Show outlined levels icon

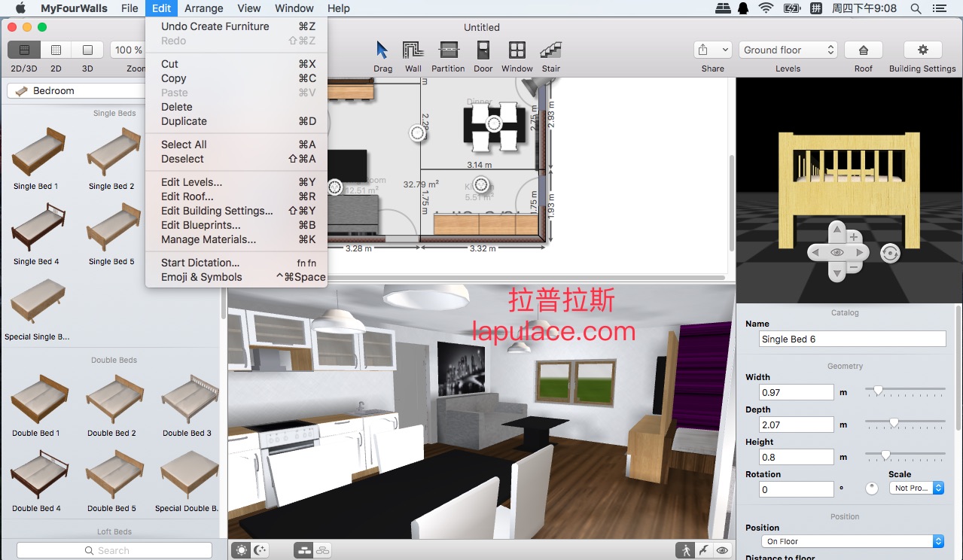point(323,550)
